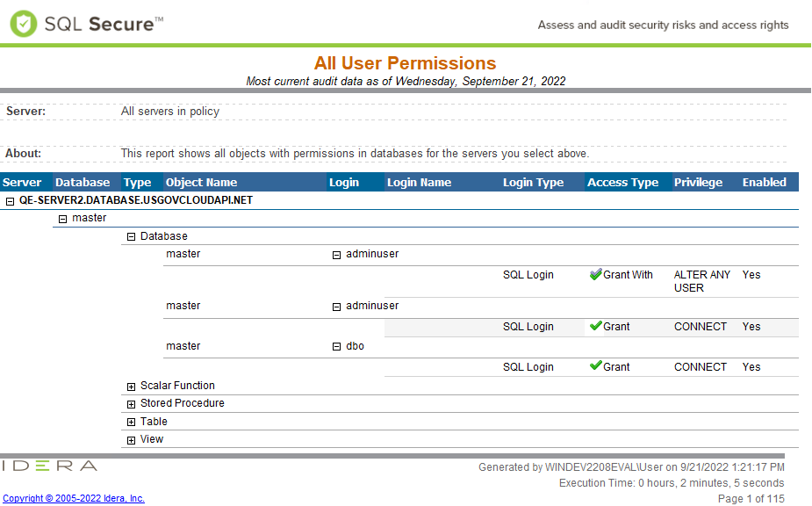The height and width of the screenshot is (506, 812).
Task: Click the All User Permissions report title
Action: point(405,63)
